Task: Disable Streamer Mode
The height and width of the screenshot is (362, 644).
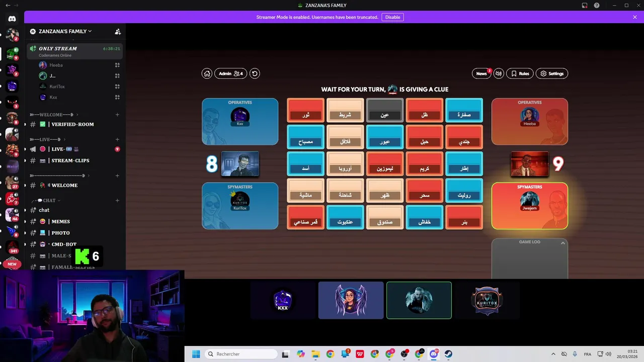Action: (x=392, y=17)
